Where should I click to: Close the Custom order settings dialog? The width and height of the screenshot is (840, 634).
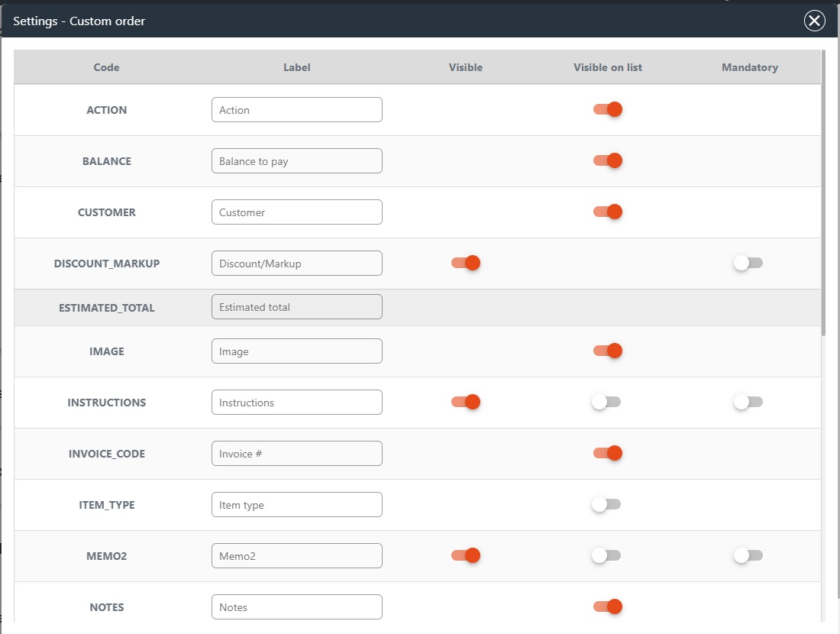814,21
